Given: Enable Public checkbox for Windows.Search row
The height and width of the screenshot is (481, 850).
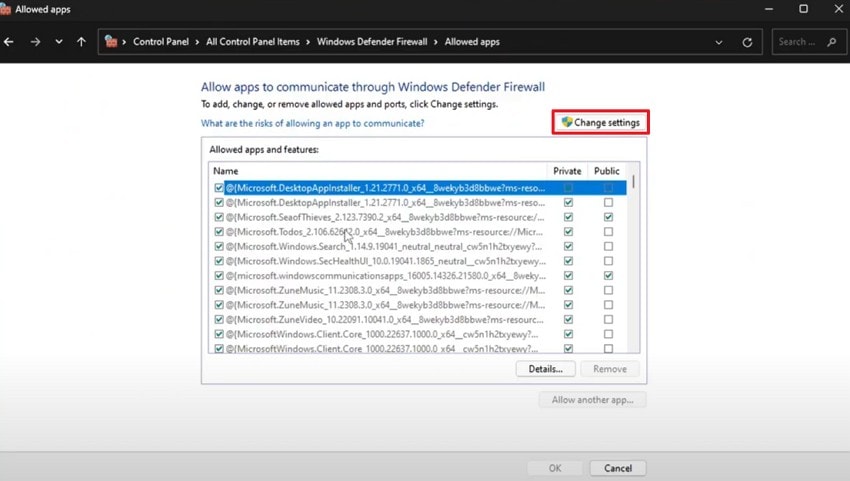Looking at the screenshot, I should click(608, 246).
